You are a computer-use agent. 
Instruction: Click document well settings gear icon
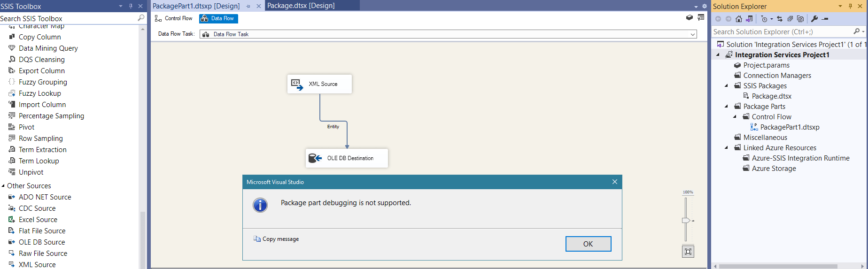[705, 6]
